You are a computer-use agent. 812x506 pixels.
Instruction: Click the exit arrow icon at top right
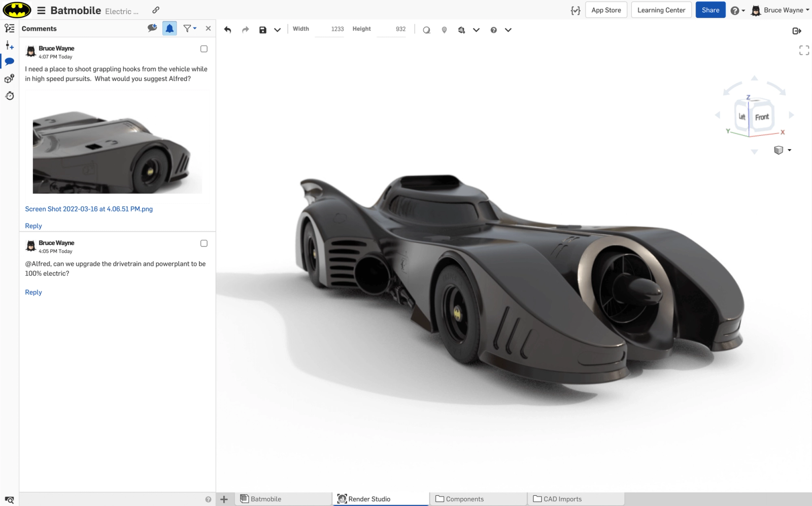[x=796, y=31]
